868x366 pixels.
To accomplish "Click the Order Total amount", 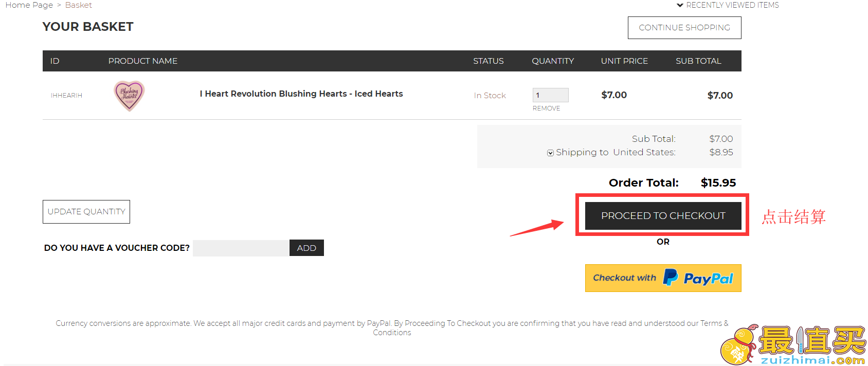I will pyautogui.click(x=718, y=183).
